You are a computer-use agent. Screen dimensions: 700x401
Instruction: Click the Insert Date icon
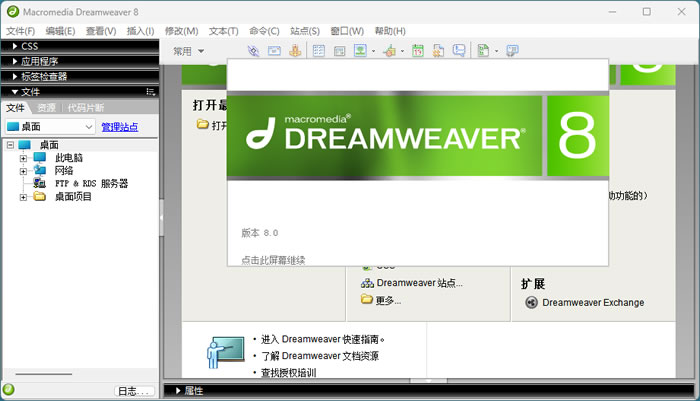click(x=418, y=51)
